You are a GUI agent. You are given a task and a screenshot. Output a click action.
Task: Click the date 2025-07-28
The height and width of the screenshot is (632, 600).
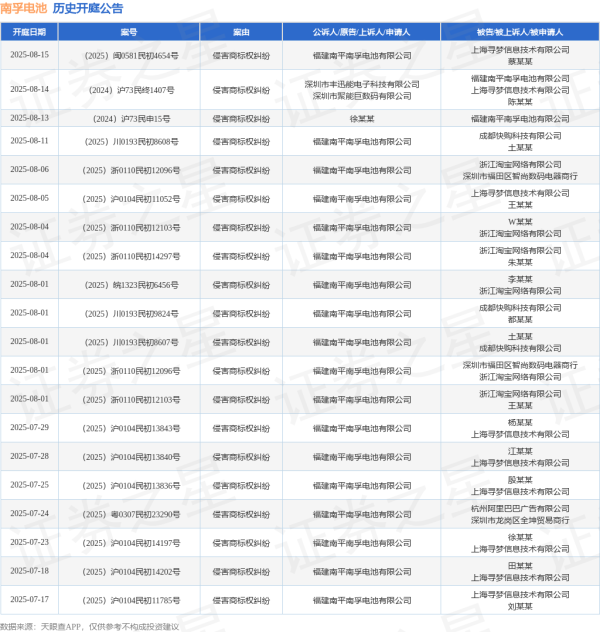[x=29, y=456]
